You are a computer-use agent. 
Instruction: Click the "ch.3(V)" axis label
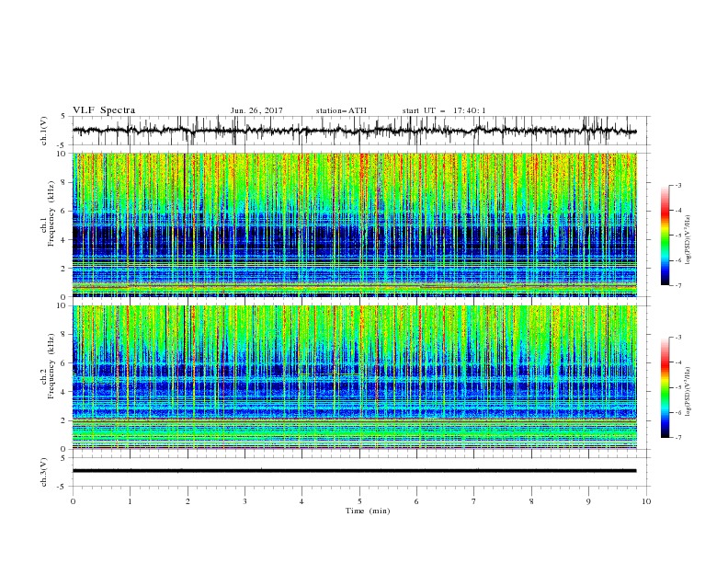pos(44,472)
